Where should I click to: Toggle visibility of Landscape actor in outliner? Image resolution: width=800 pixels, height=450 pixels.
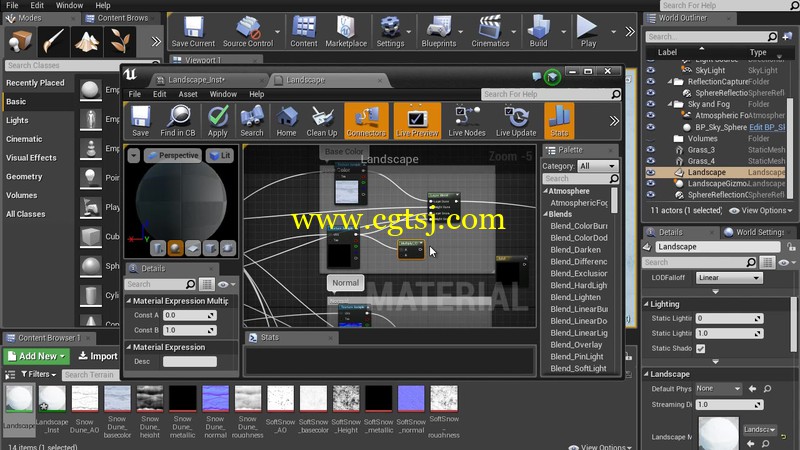651,172
